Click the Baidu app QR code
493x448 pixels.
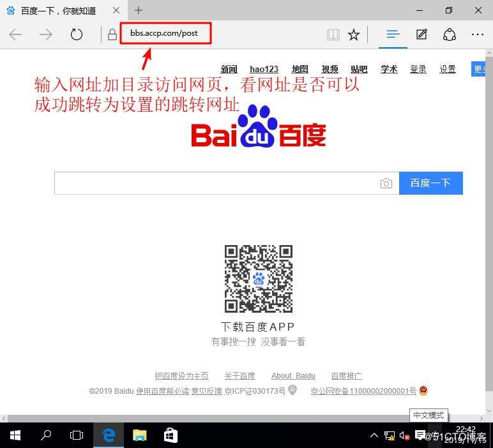click(259, 279)
